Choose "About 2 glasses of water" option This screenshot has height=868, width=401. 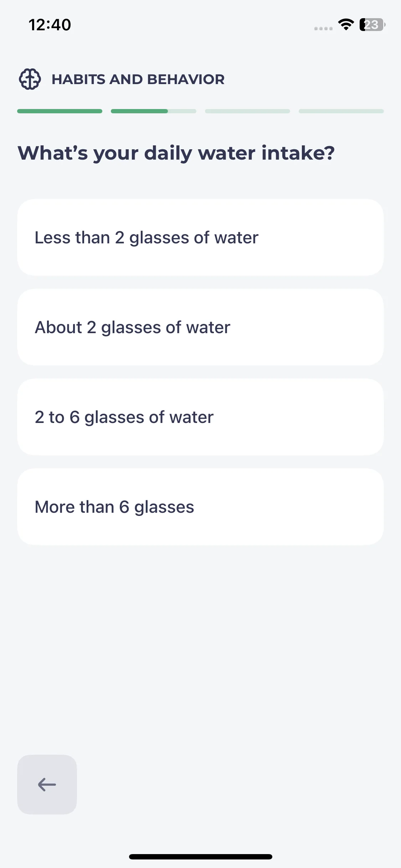point(200,327)
